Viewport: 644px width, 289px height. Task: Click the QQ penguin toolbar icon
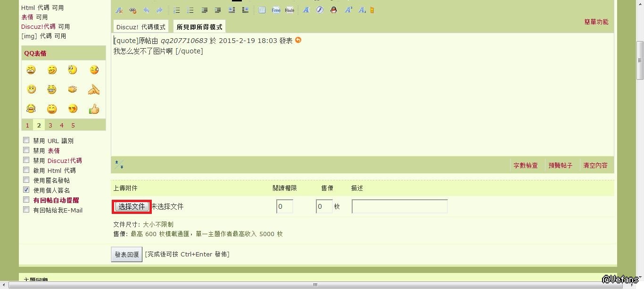point(334,10)
